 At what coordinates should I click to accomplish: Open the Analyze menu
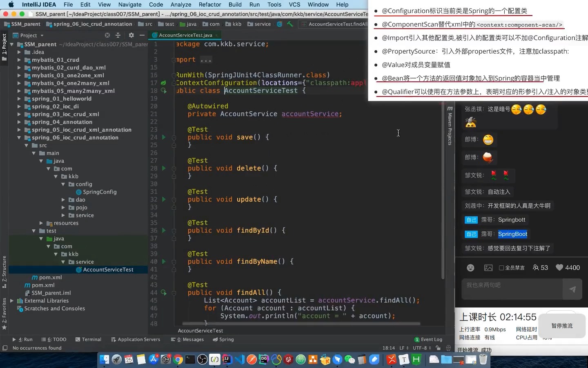coord(181,4)
